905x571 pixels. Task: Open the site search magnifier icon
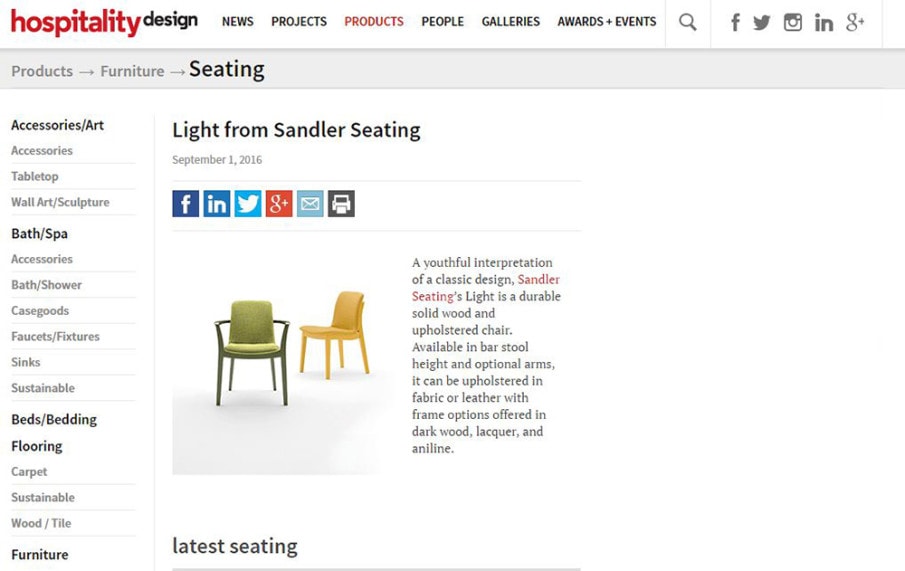click(x=687, y=22)
